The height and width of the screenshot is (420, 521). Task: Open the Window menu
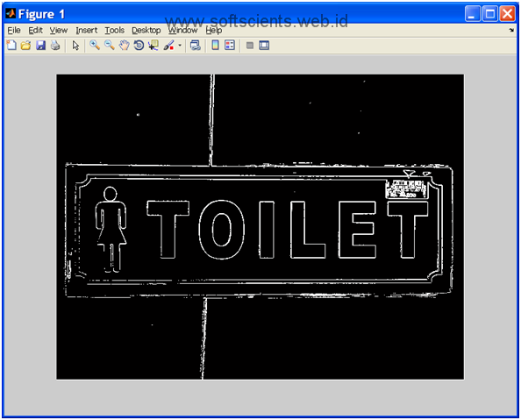coord(182,30)
